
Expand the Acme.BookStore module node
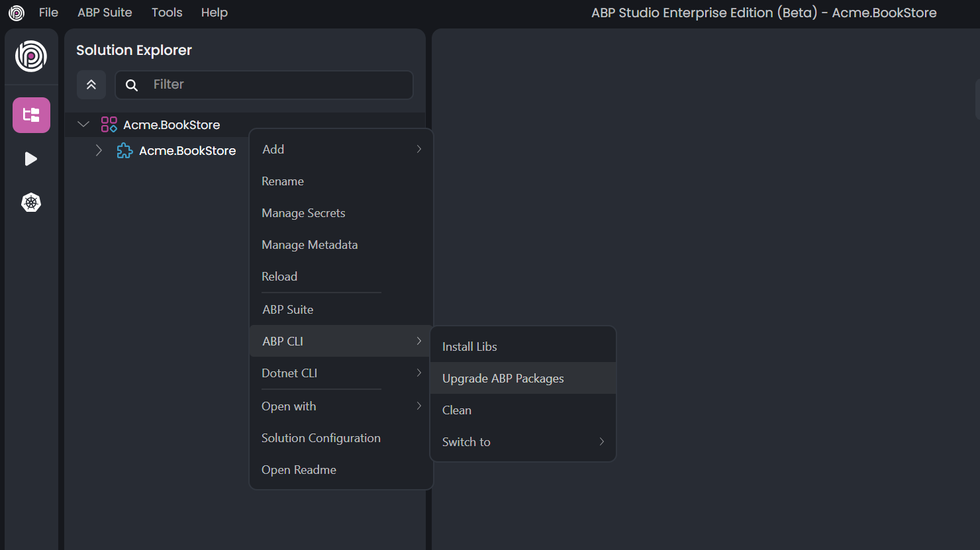(99, 150)
